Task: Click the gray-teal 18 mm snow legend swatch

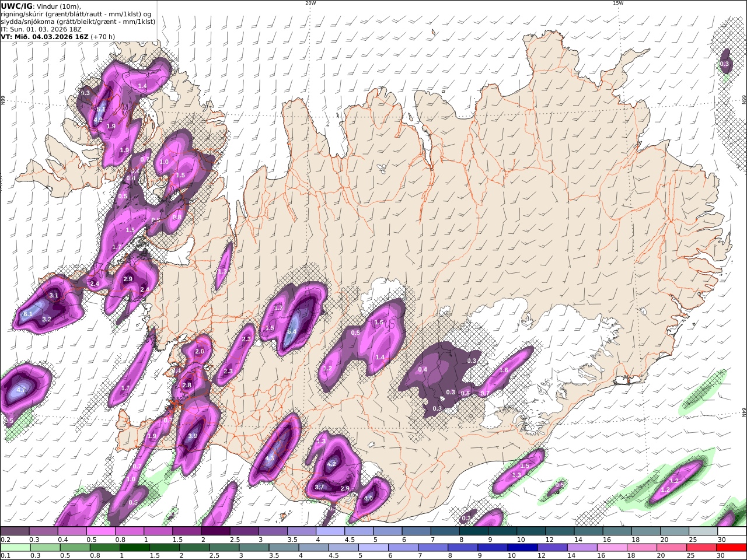Action: point(646,531)
